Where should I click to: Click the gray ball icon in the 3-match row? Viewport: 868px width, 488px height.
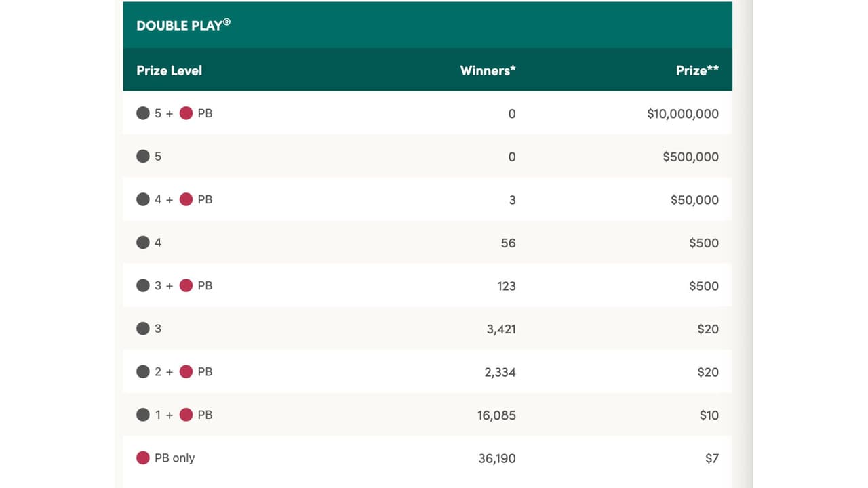point(143,329)
